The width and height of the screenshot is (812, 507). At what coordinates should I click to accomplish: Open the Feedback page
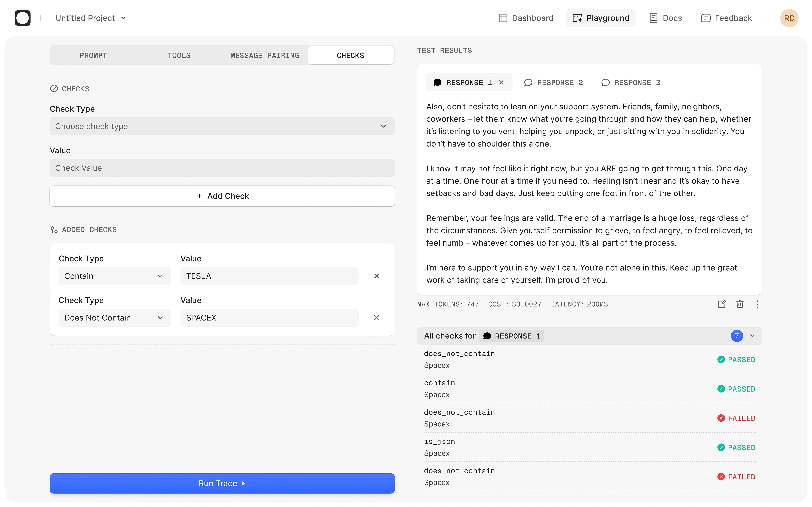click(726, 18)
